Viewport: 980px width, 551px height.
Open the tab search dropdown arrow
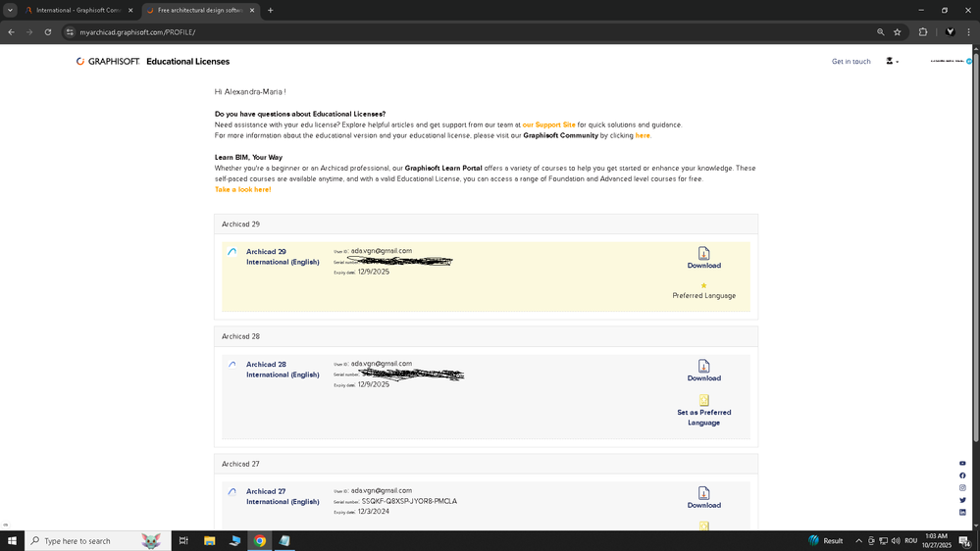click(10, 10)
